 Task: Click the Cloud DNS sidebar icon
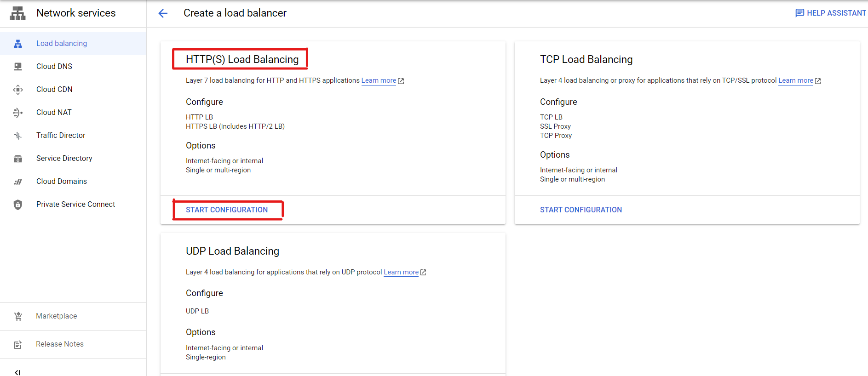[x=18, y=67]
